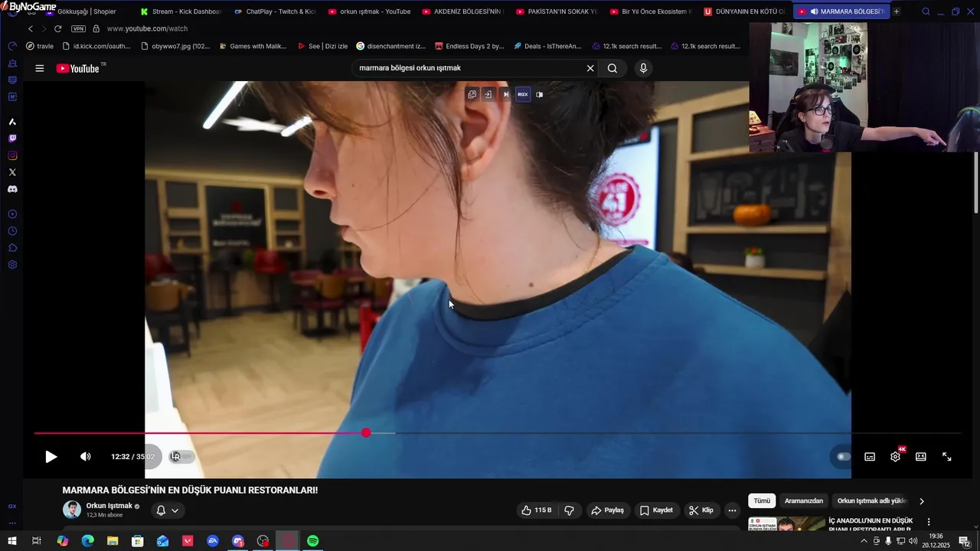
Task: Select the Aramanızdan filter chip
Action: [804, 501]
